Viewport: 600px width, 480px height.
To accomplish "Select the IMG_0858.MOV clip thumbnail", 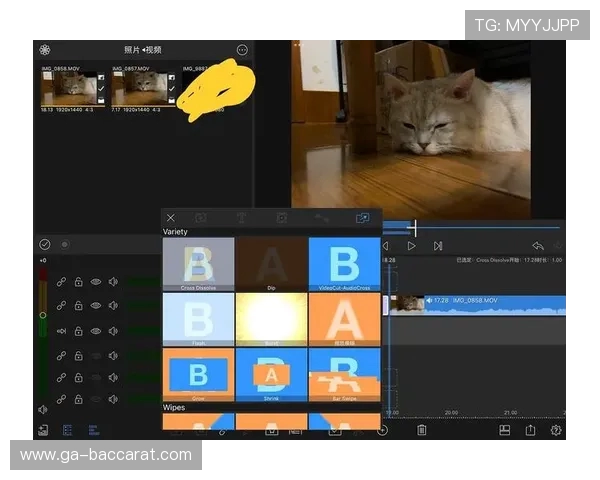I will click(x=68, y=87).
